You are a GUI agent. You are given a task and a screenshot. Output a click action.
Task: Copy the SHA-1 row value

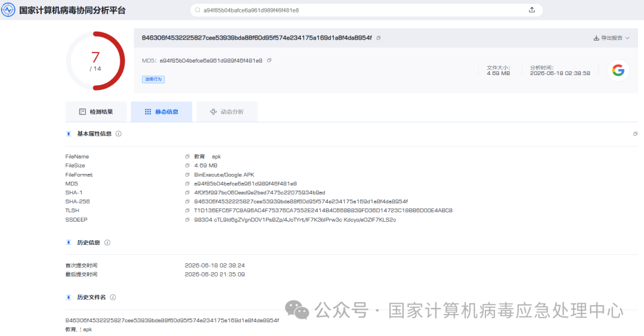[x=187, y=192]
